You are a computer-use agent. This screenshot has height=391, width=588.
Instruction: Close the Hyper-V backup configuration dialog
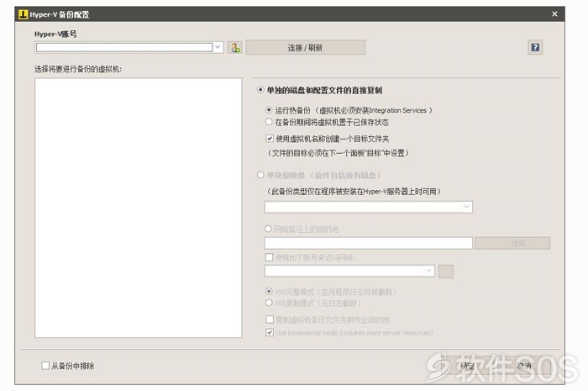pos(554,14)
